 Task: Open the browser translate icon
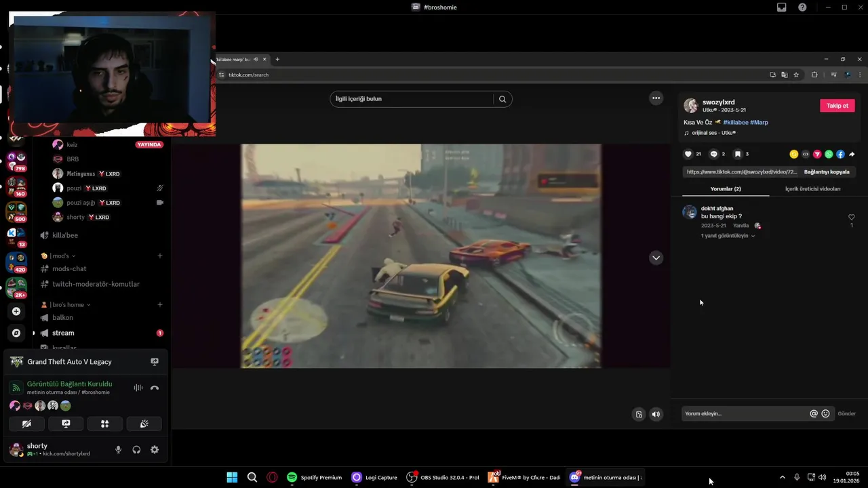click(x=784, y=75)
